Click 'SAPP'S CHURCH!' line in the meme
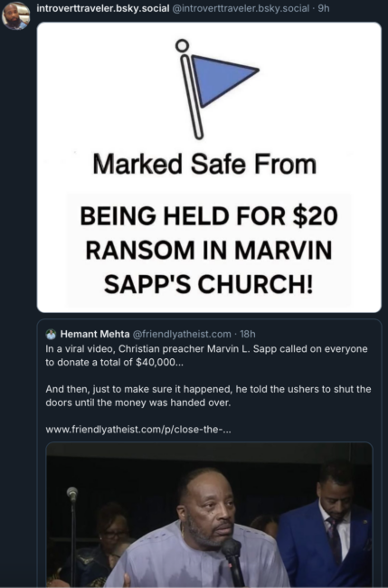This screenshot has width=388, height=588. tap(208, 284)
